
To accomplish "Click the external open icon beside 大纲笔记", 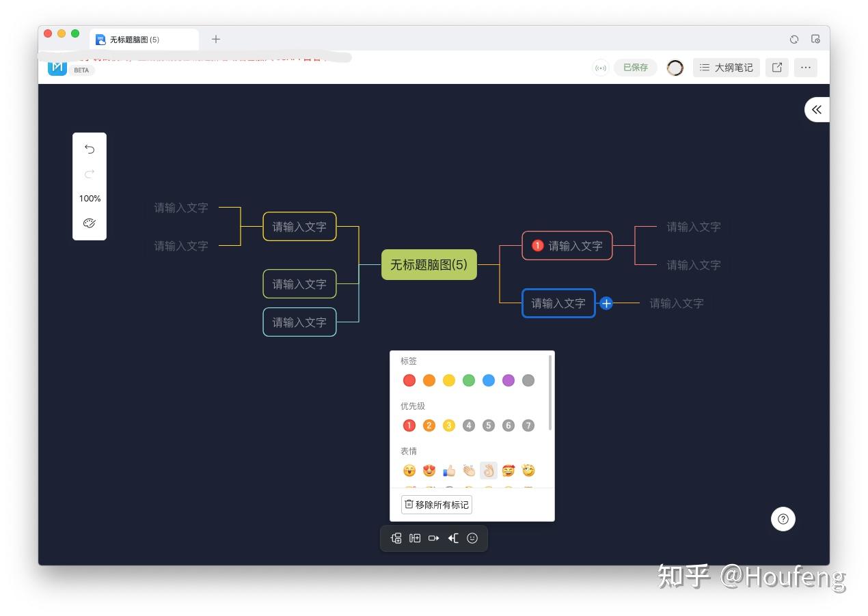I will click(776, 68).
